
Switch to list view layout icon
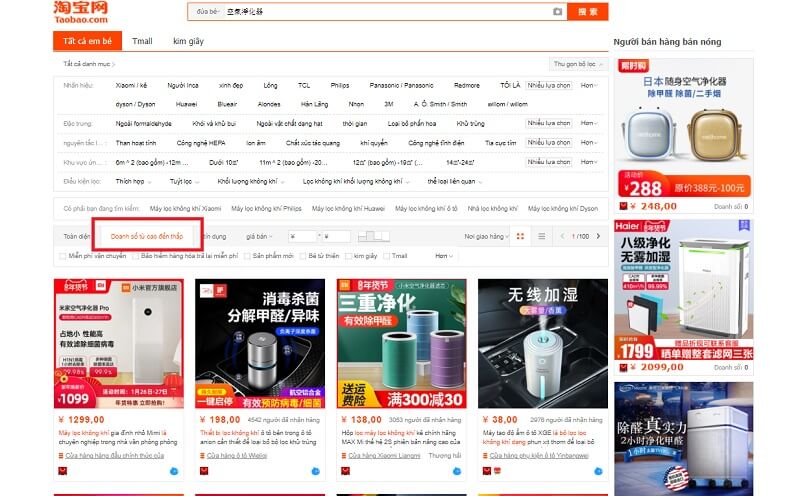(541, 236)
